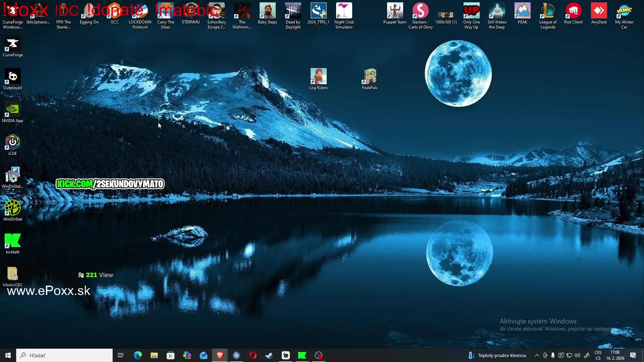Select the iCUE desktop icon
The width and height of the screenshot is (644, 362).
(13, 146)
